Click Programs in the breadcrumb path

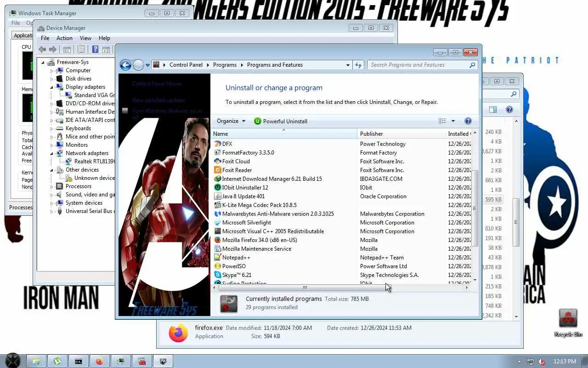(x=225, y=65)
